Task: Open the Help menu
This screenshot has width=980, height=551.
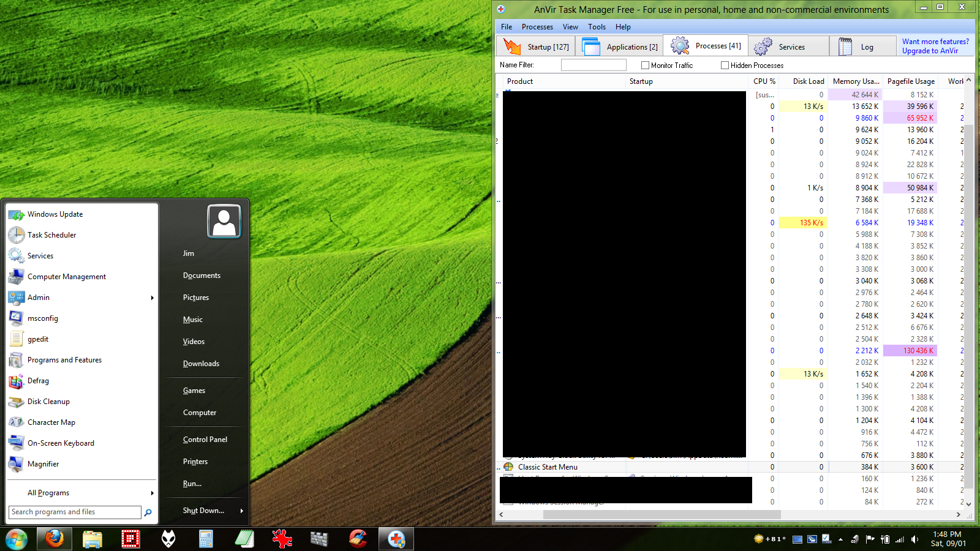Action: click(x=623, y=27)
